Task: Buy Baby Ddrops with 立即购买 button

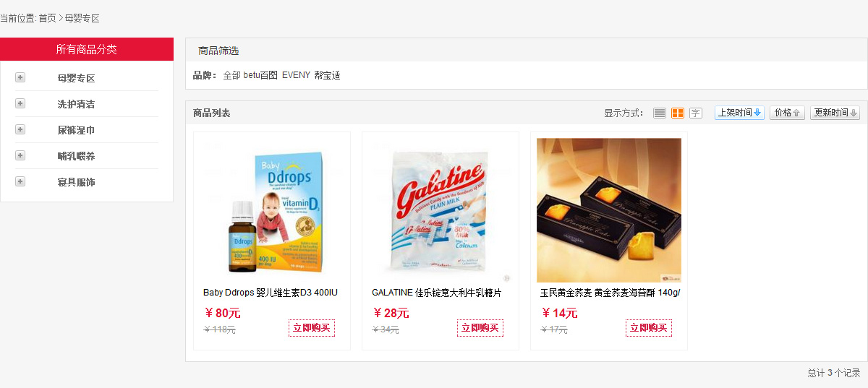Action: click(312, 328)
